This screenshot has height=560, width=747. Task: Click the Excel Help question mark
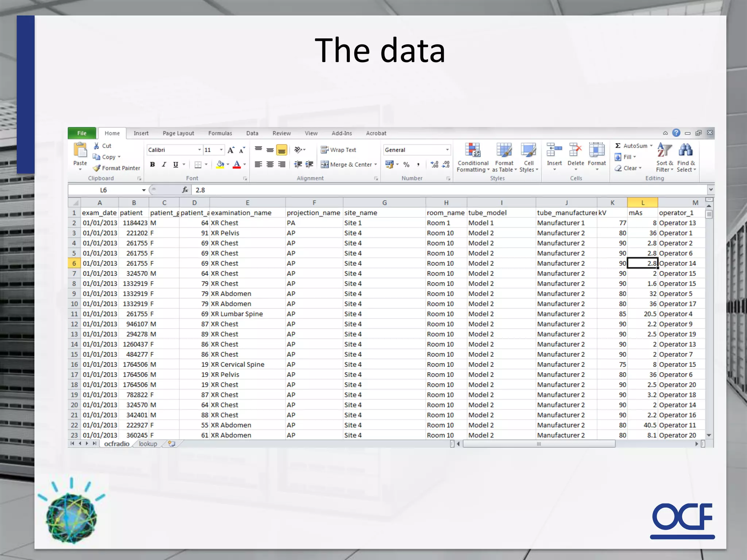[x=676, y=133]
